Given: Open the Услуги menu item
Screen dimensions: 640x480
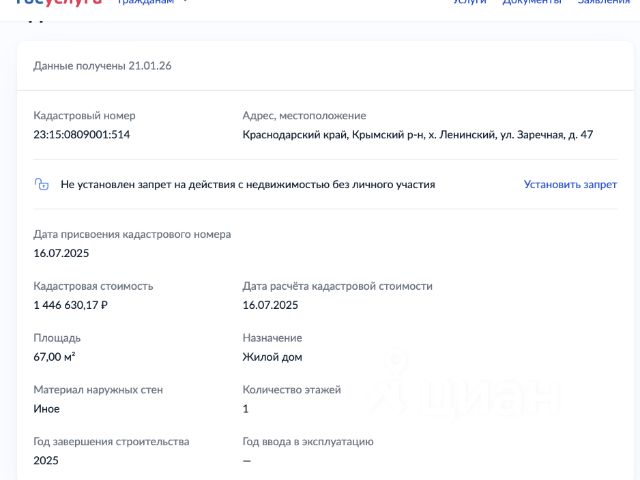Looking at the screenshot, I should pos(470,3).
